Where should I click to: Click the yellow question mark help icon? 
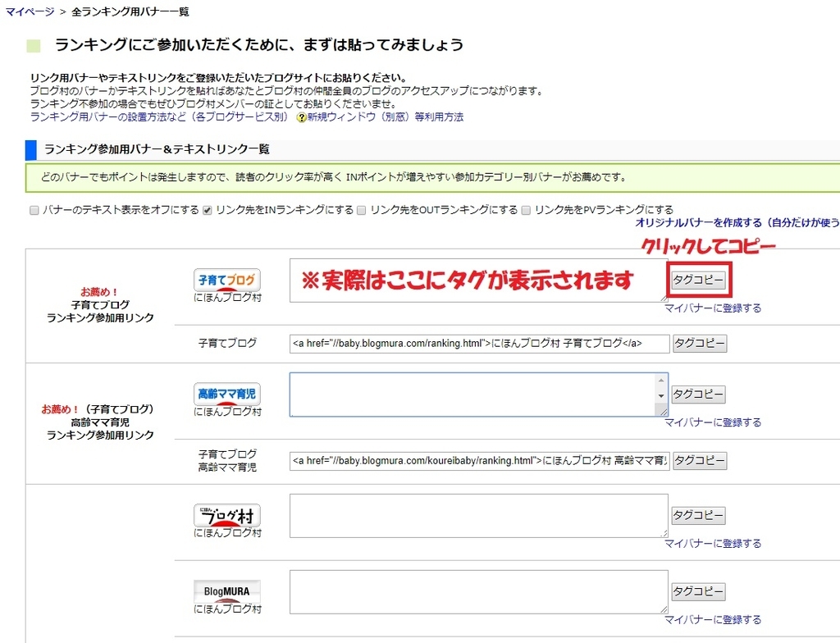(x=302, y=117)
